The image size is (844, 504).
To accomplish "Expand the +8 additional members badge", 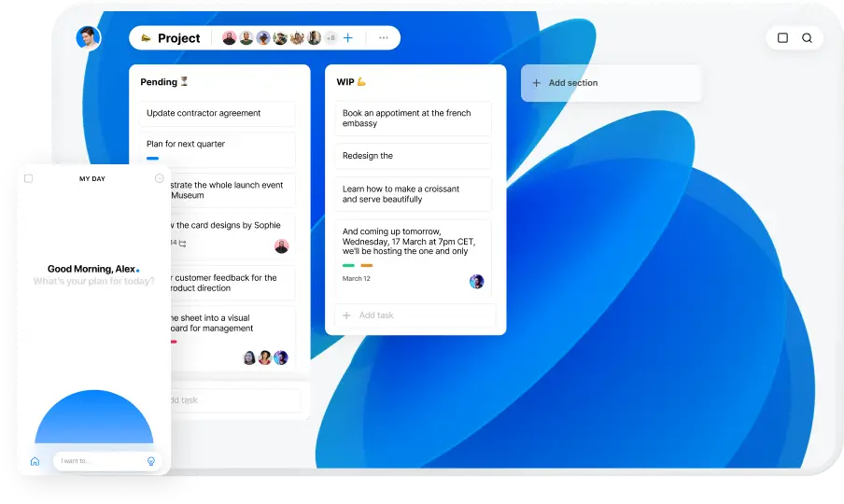I will tap(330, 38).
